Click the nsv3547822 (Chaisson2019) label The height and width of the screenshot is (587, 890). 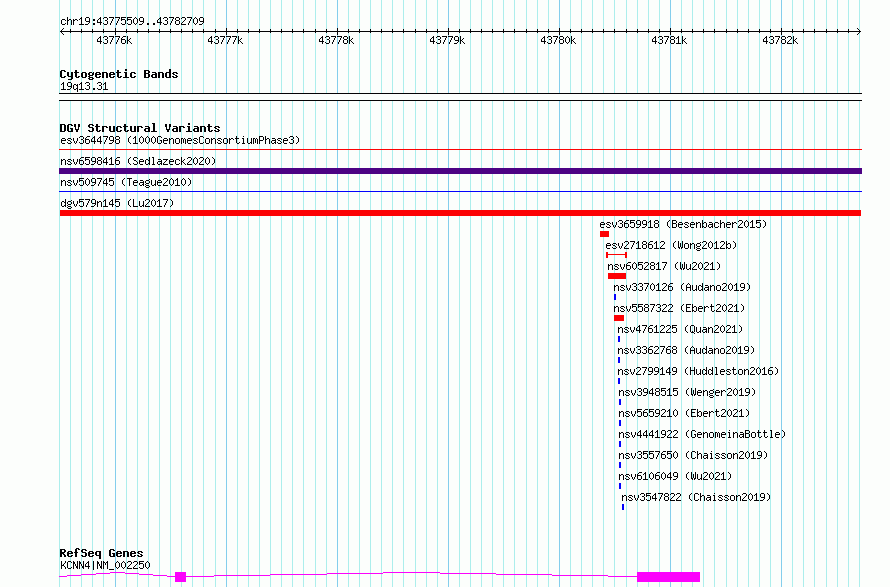click(696, 497)
